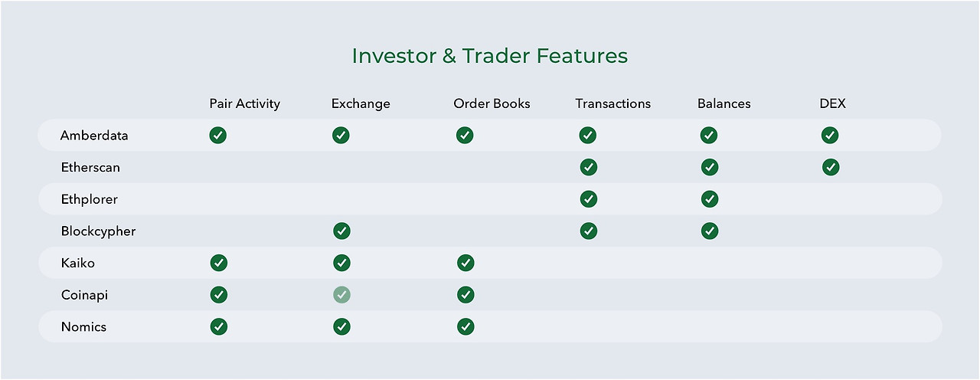980x380 pixels.
Task: Click Kaiko's Order Books checkmark
Action: [465, 263]
